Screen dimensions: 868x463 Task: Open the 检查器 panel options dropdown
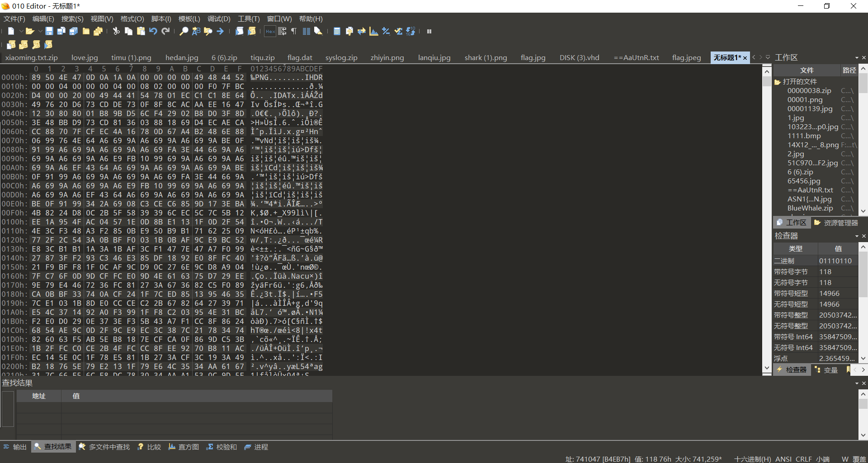click(x=857, y=236)
